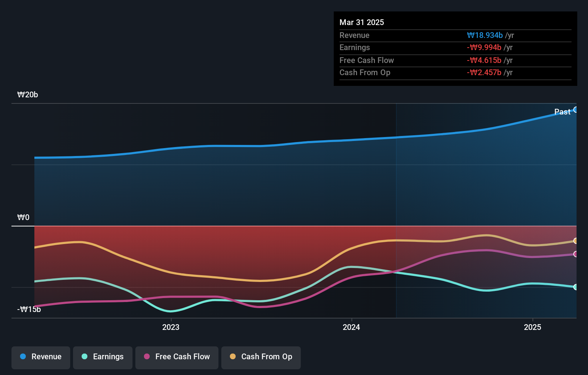This screenshot has height=375, width=588.
Task: Toggle the Earnings legend button
Action: pyautogui.click(x=103, y=357)
